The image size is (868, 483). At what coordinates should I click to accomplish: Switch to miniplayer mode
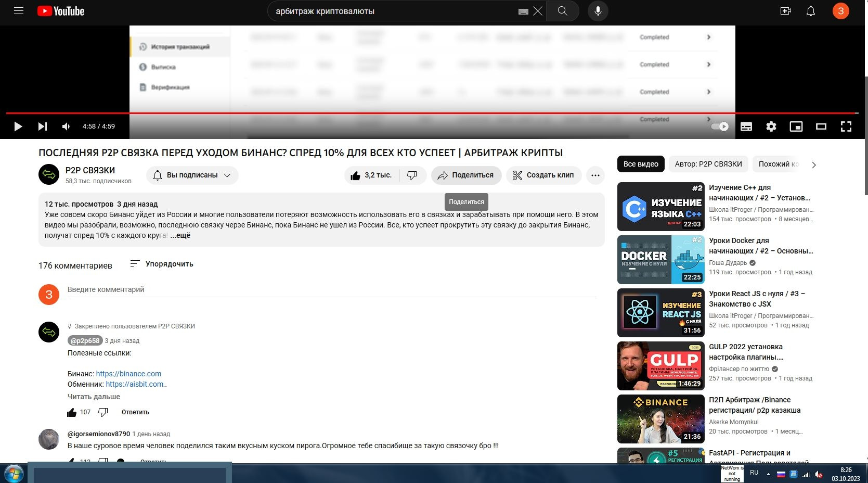796,126
